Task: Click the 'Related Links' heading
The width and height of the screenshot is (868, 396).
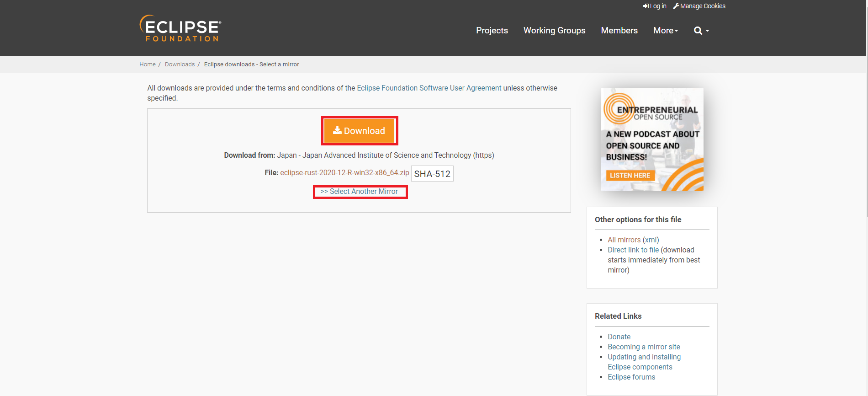Action: [x=618, y=316]
